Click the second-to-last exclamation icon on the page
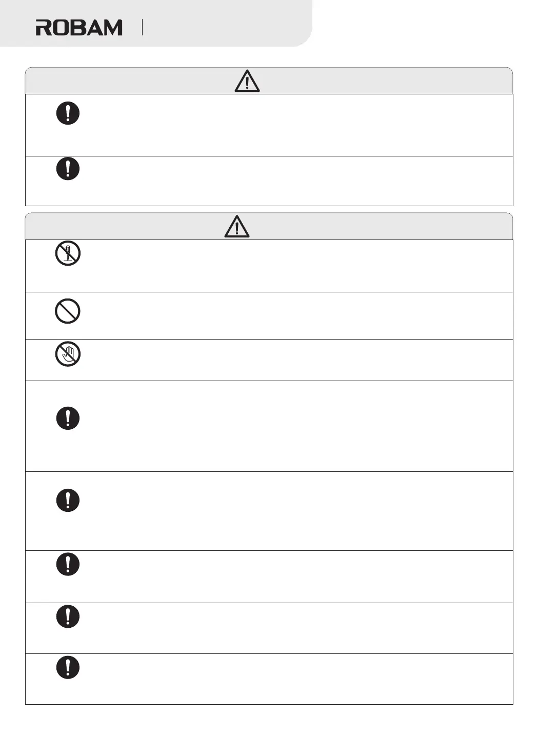This screenshot has width=538, height=756. click(68, 616)
